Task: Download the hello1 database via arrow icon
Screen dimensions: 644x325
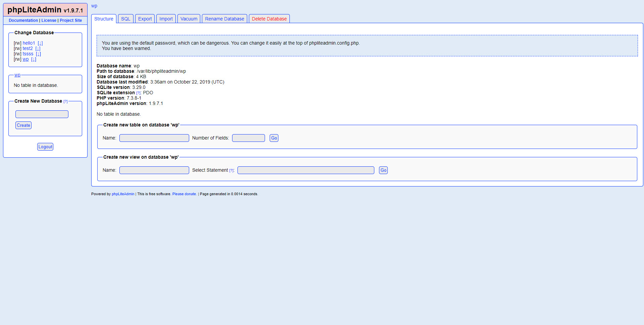Action: [x=40, y=43]
